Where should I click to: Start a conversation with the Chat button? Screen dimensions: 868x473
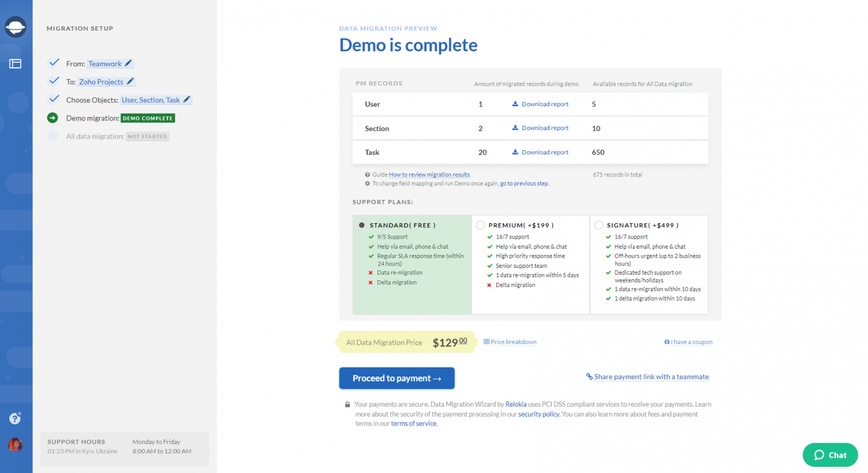pyautogui.click(x=830, y=454)
